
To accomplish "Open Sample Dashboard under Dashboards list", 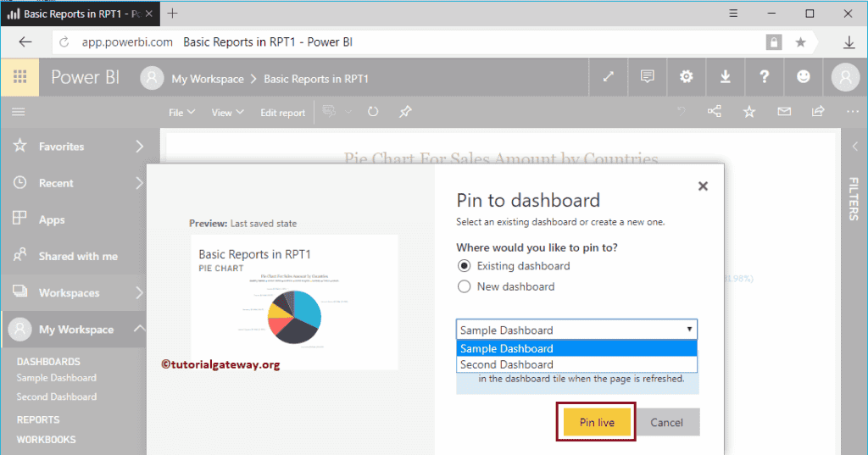I will [57, 378].
